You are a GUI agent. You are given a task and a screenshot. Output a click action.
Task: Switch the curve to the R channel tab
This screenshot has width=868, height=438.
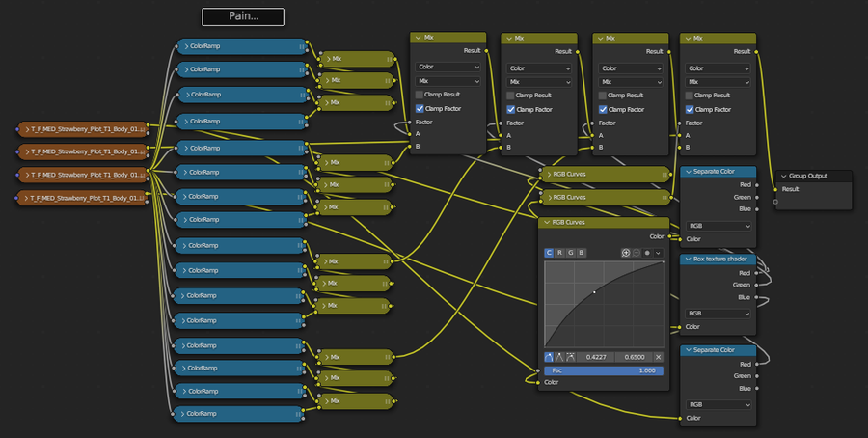click(559, 253)
